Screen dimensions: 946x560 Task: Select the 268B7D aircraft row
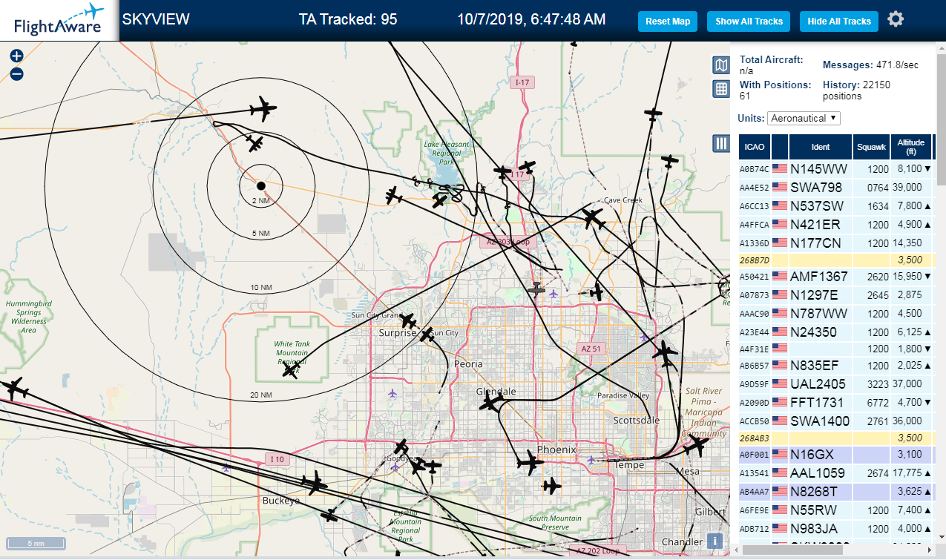(x=836, y=260)
